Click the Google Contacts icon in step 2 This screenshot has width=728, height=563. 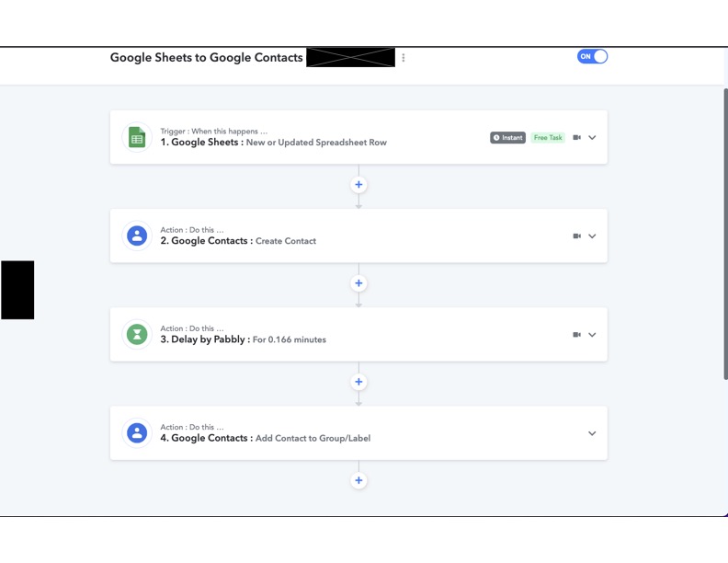click(x=137, y=236)
